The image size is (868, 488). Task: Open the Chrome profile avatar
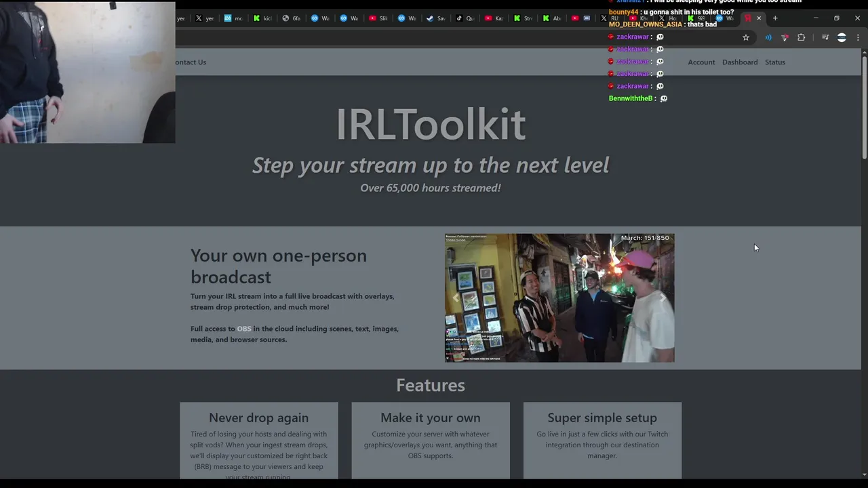coord(842,38)
